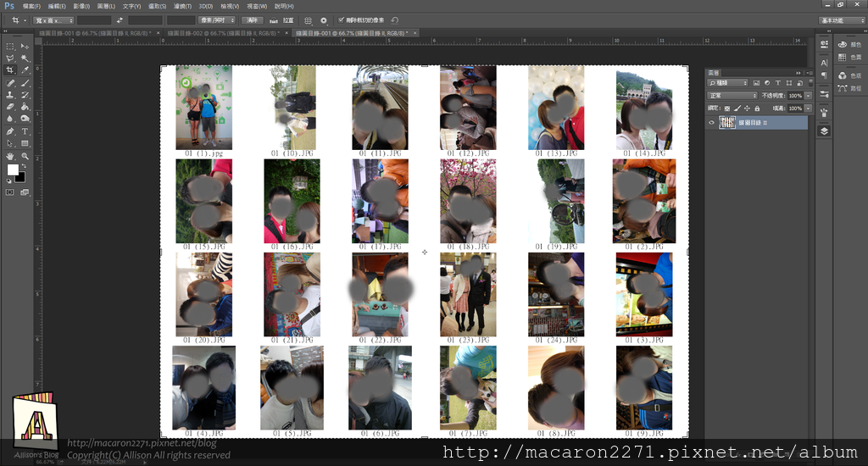Image resolution: width=868 pixels, height=466 pixels.
Task: Click the 清除 button in options bar
Action: tap(253, 20)
